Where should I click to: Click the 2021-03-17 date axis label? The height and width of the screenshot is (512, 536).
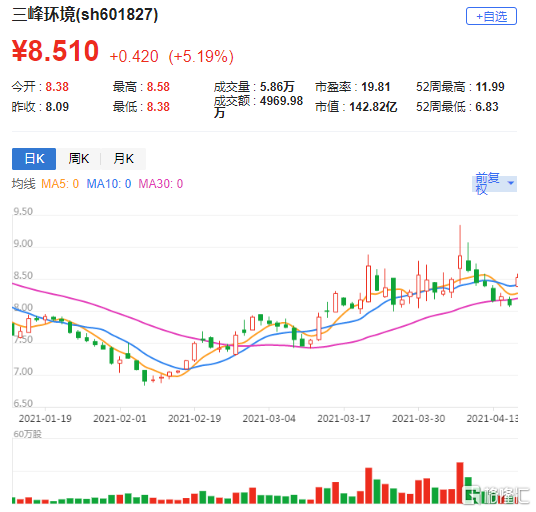[x=344, y=419]
